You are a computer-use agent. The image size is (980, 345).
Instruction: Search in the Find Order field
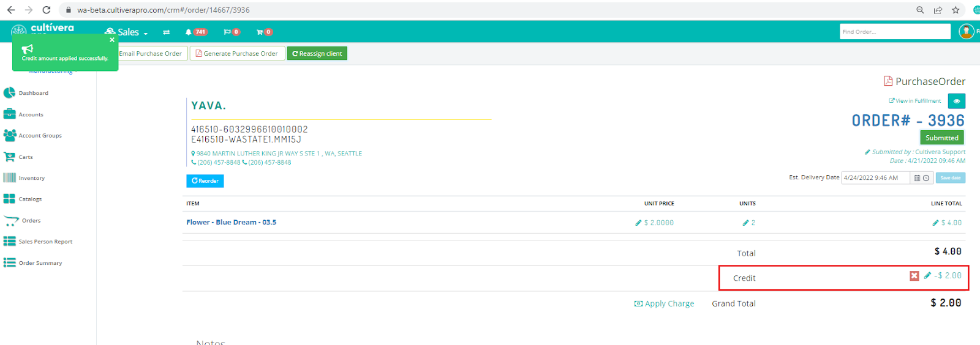pyautogui.click(x=895, y=31)
